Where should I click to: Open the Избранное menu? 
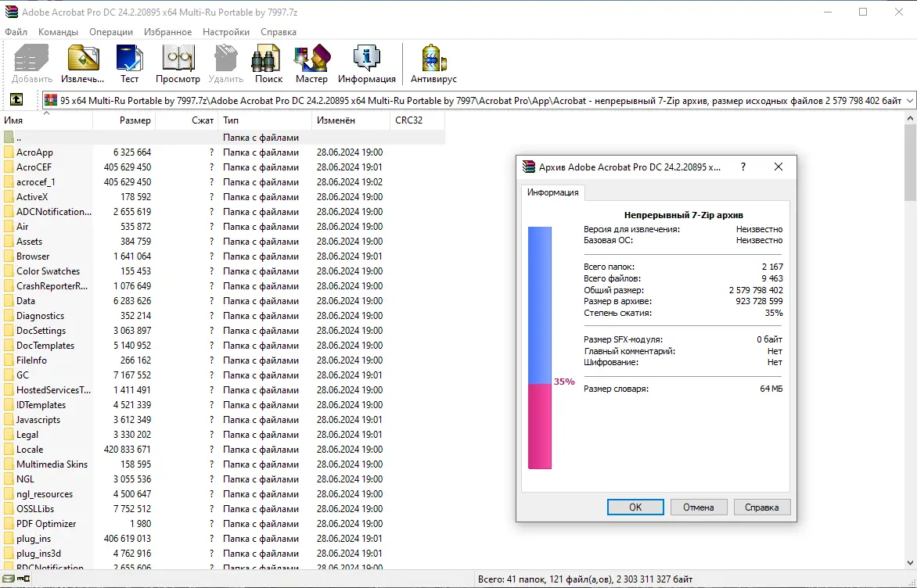pyautogui.click(x=168, y=31)
